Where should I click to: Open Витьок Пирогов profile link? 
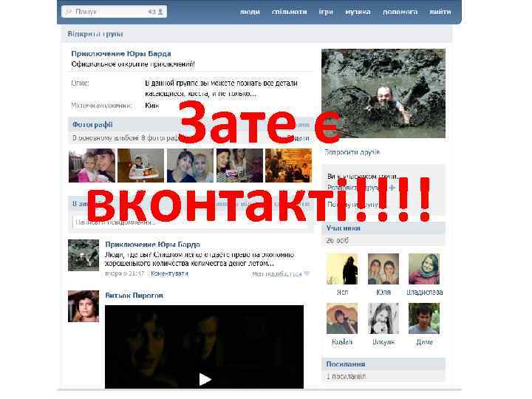[x=134, y=296]
